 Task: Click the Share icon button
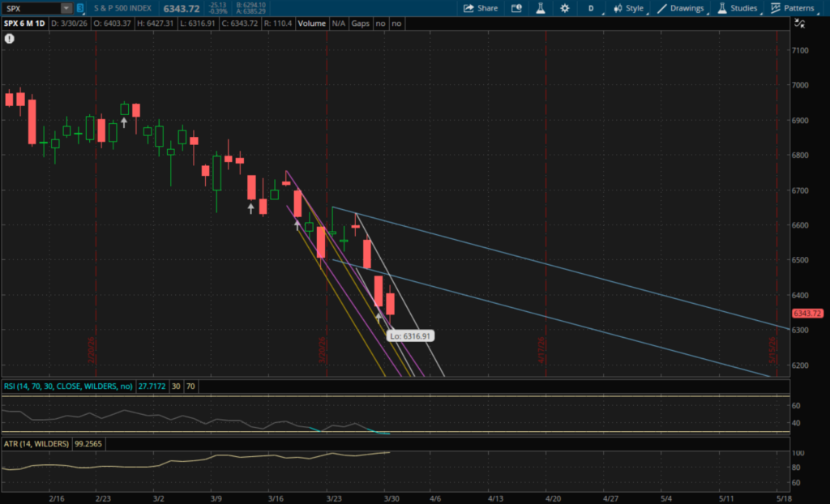tap(480, 8)
